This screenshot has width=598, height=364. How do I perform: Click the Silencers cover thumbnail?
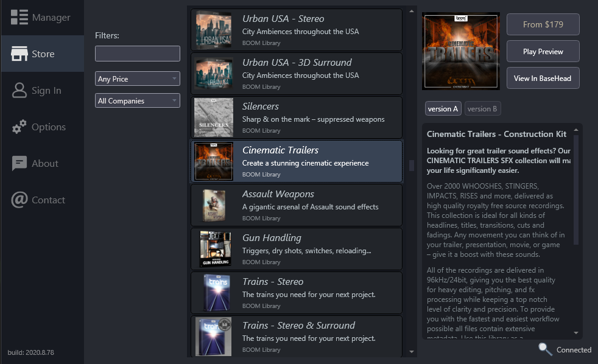tap(214, 117)
